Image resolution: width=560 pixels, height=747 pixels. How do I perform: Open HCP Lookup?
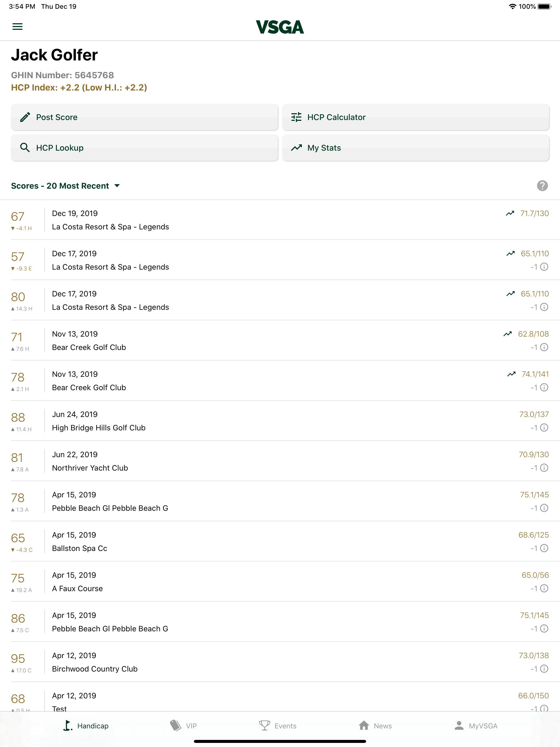(145, 148)
